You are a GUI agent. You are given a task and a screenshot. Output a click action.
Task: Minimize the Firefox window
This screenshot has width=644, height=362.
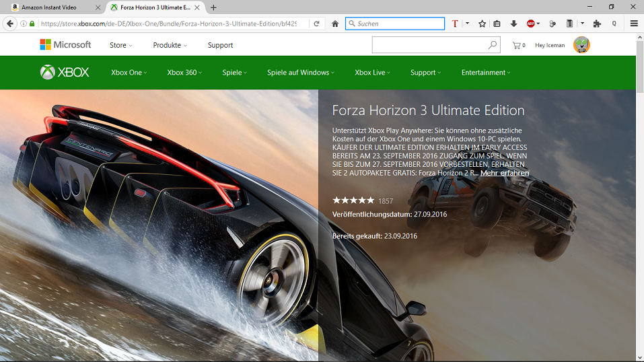coord(589,7)
